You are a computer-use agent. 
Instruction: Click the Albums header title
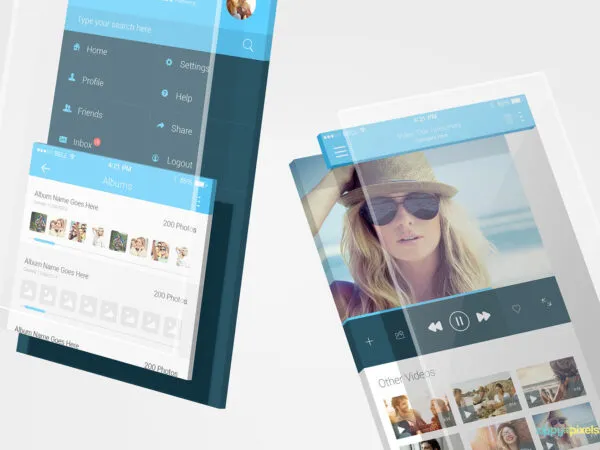point(117,184)
